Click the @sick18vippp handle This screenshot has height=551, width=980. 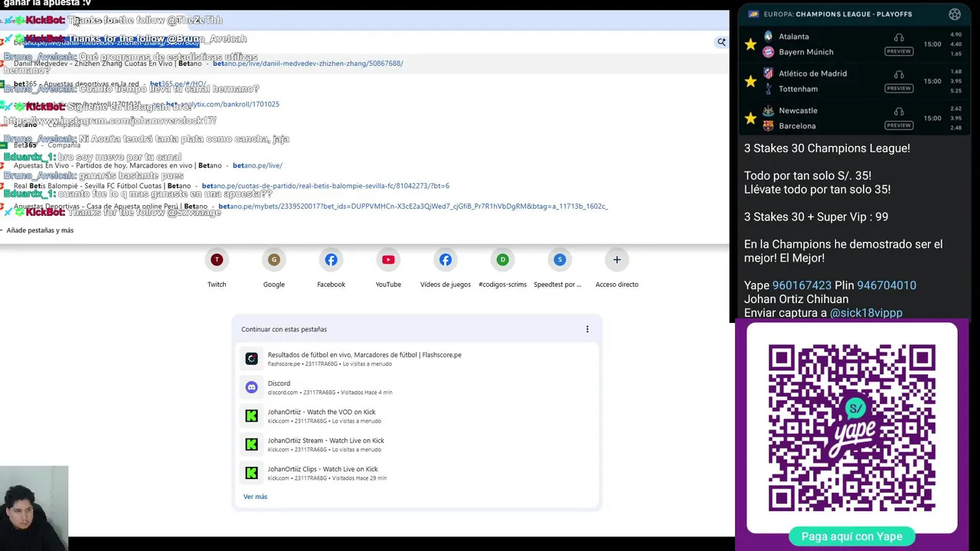[x=866, y=313]
